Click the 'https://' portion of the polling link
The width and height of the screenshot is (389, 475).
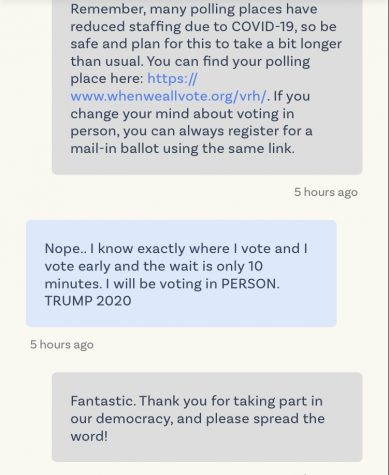point(172,79)
